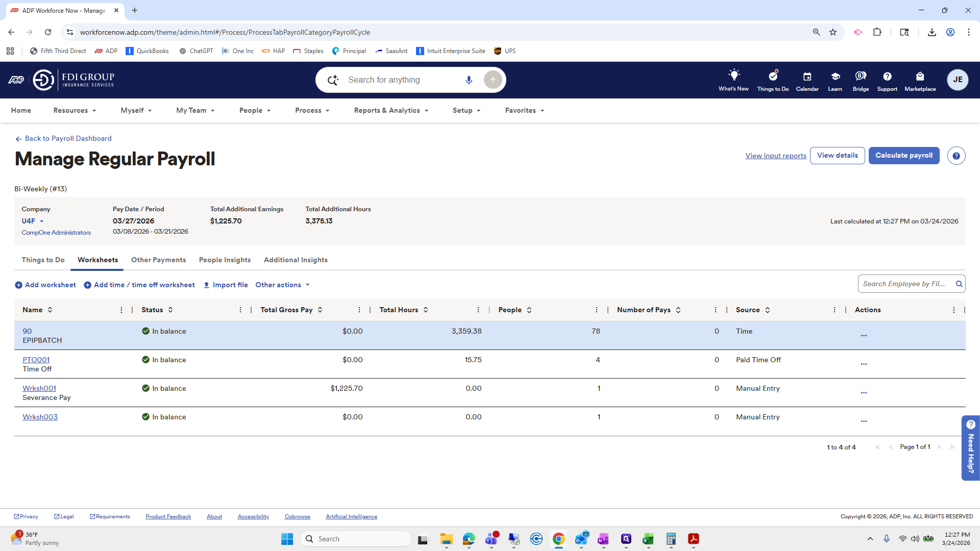
Task: Sort table by Status column
Action: coord(170,310)
